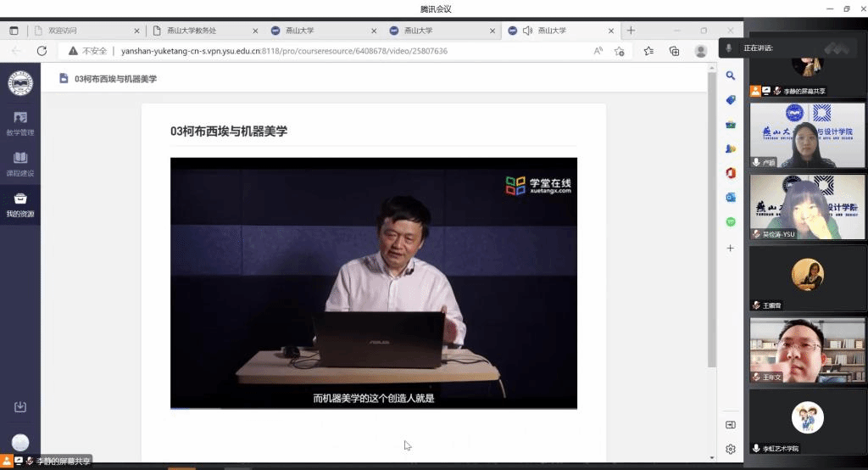Image resolution: width=868 pixels, height=470 pixels.
Task: Open 教学管理 in the left sidebar
Action: tap(20, 122)
